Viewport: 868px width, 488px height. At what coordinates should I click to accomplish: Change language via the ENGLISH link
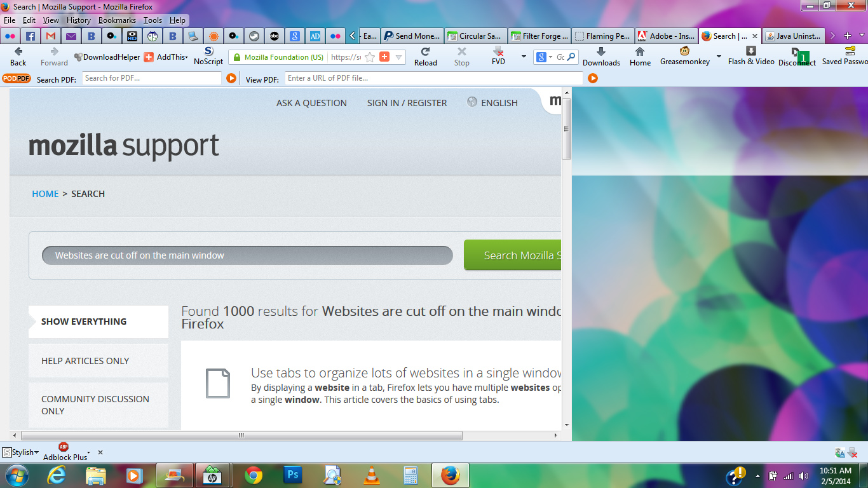[x=492, y=102]
